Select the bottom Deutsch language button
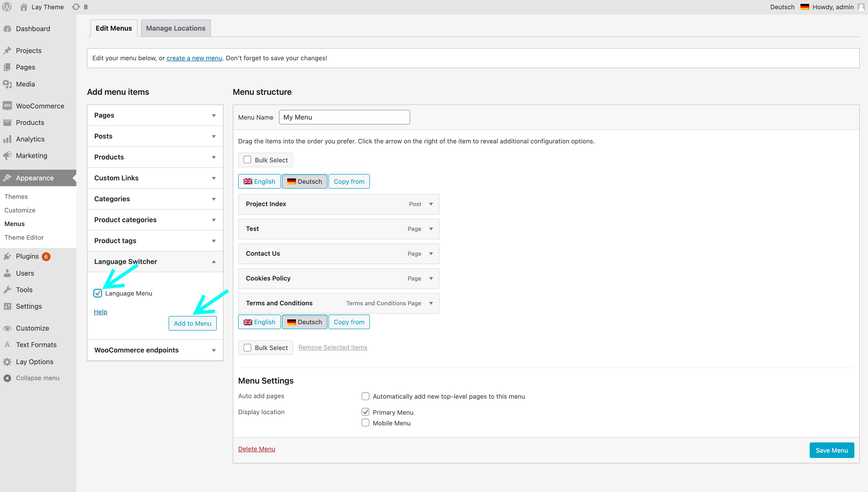868x492 pixels. click(304, 322)
